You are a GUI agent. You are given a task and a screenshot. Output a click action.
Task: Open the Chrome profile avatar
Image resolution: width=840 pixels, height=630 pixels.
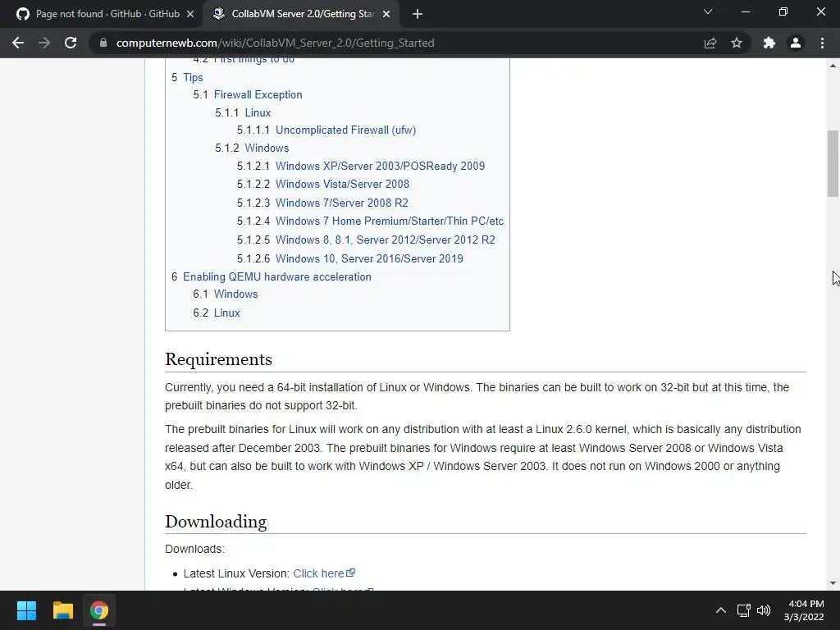pos(796,43)
